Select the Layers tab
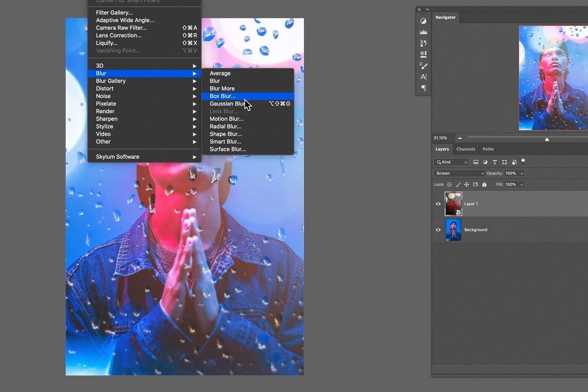Viewport: 588px width, 392px height. 442,149
